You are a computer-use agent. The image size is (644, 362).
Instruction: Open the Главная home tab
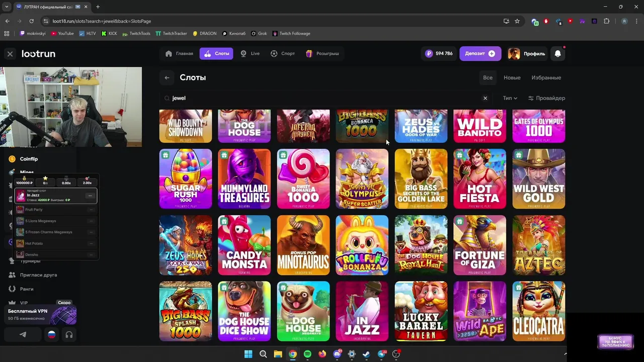coord(179,53)
